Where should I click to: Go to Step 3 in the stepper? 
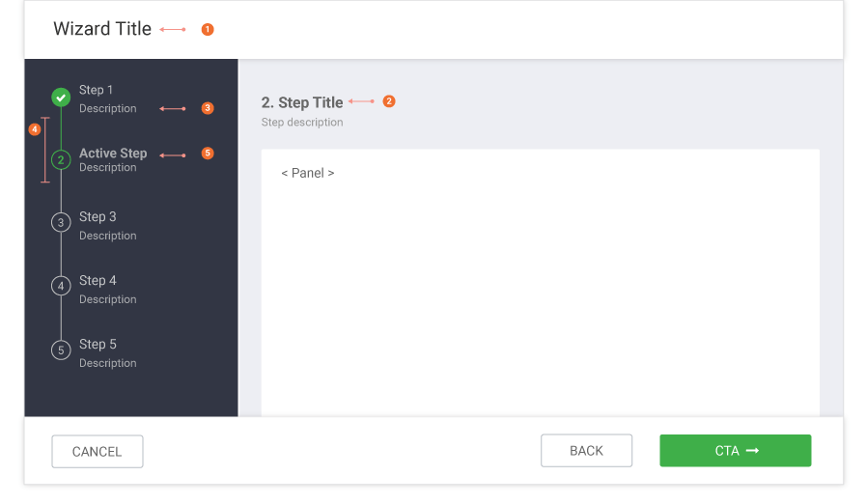(x=98, y=216)
